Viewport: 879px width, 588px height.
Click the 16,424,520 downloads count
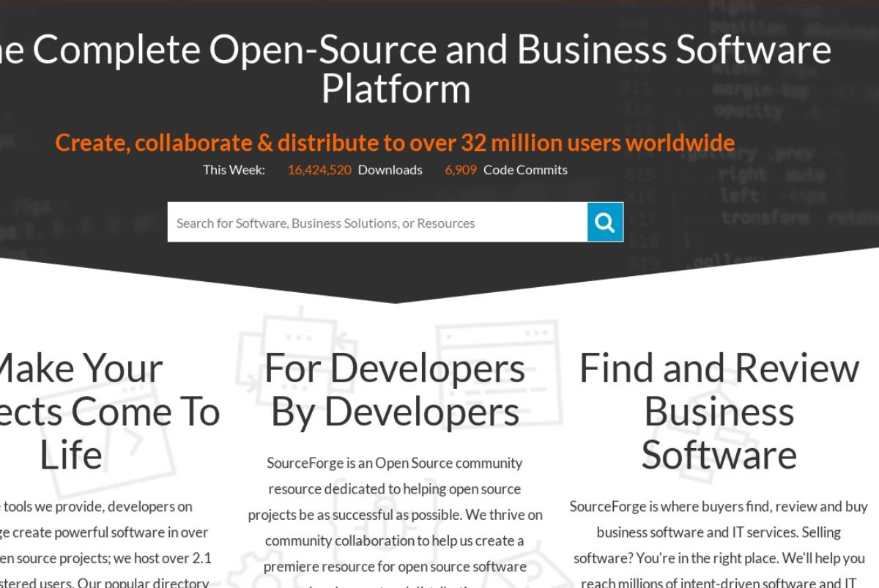pos(319,170)
